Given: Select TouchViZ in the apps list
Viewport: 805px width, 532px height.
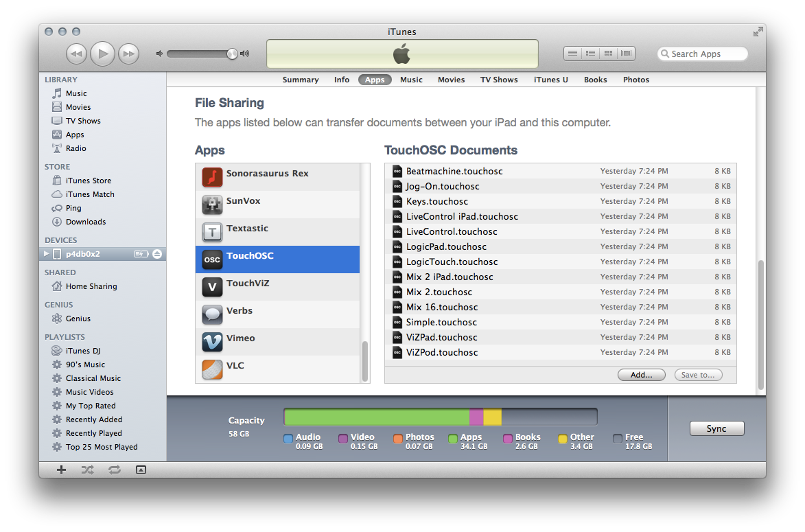Looking at the screenshot, I should coord(278,287).
